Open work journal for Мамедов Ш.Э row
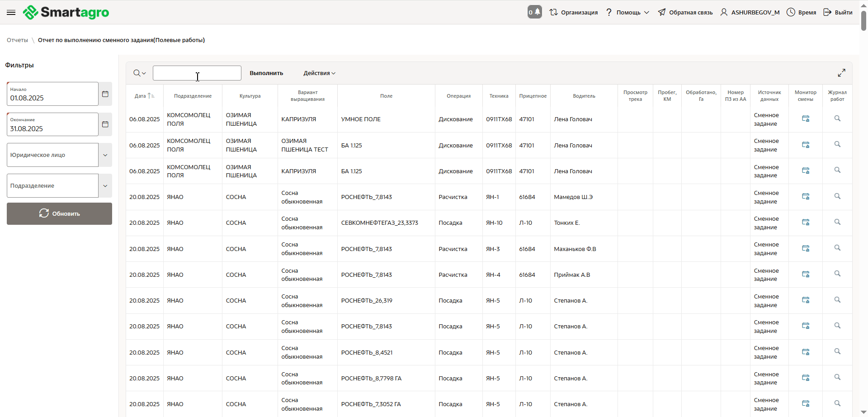The width and height of the screenshot is (868, 417). coord(837,196)
